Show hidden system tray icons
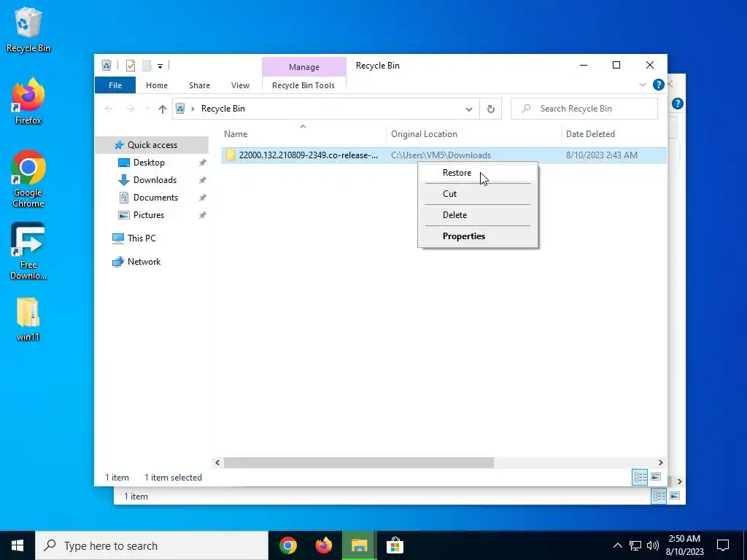The image size is (747, 560). point(617,545)
